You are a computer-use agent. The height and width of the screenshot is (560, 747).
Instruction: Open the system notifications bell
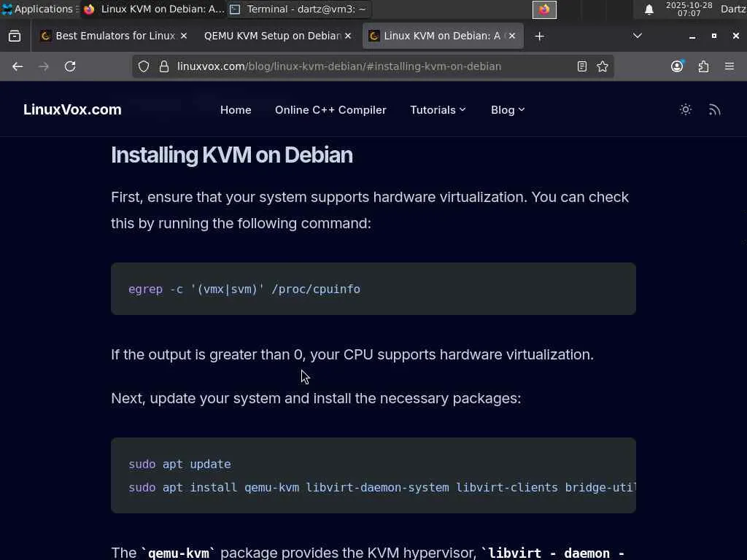click(649, 9)
